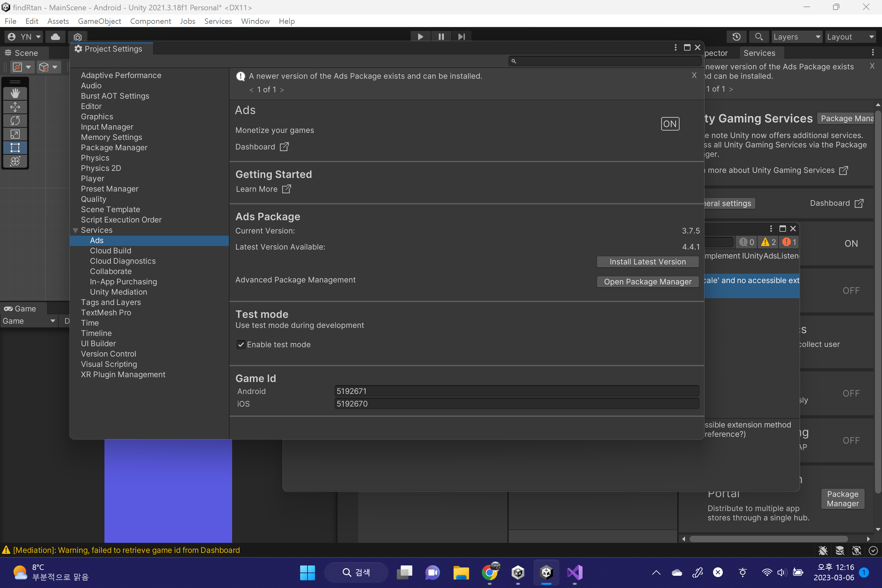Dismiss the notification in the Services panel
This screenshot has width=882, height=588.
pos(872,66)
